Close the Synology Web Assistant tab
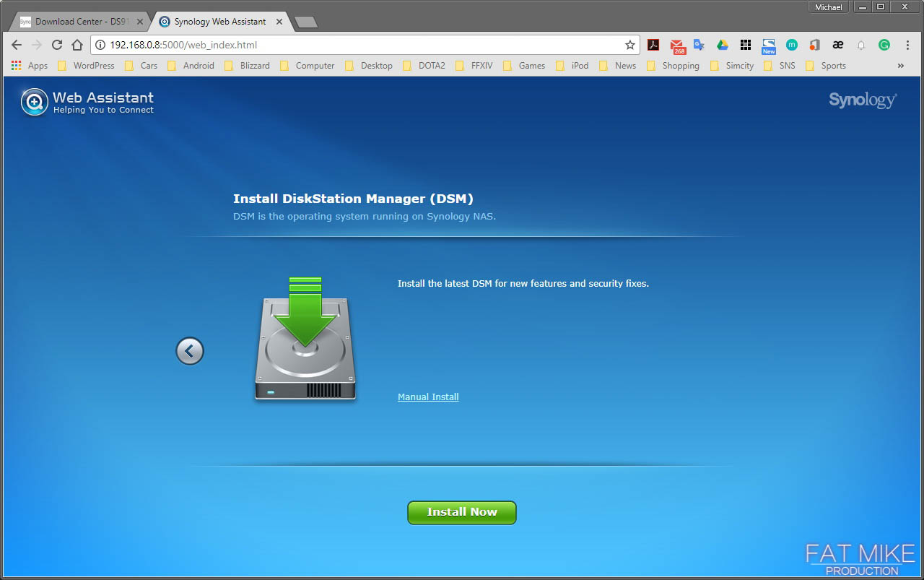924x580 pixels. pos(278,22)
